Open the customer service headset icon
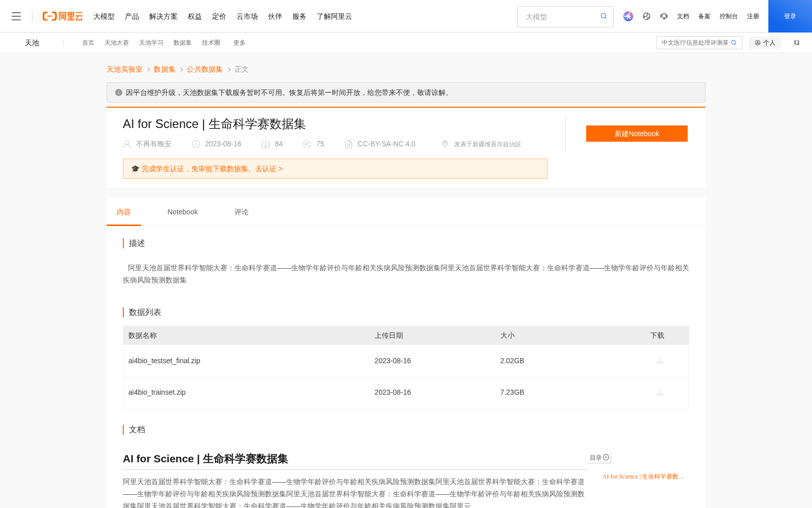This screenshot has height=508, width=812. 664,16
